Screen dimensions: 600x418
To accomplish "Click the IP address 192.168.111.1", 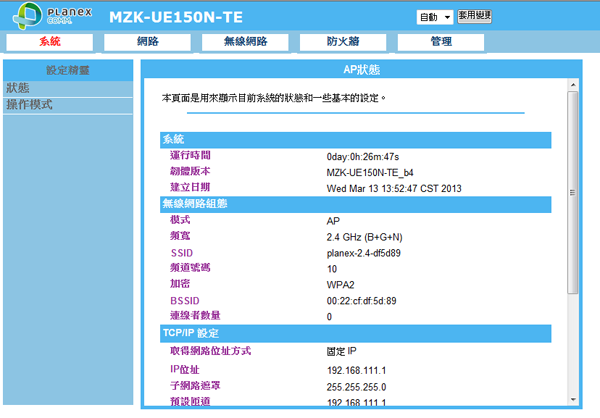I will (x=356, y=371).
